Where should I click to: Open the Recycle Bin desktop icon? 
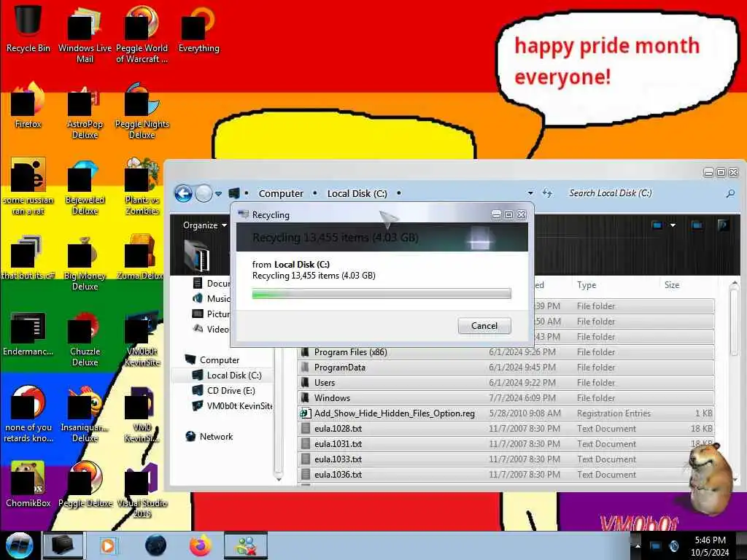[x=28, y=28]
